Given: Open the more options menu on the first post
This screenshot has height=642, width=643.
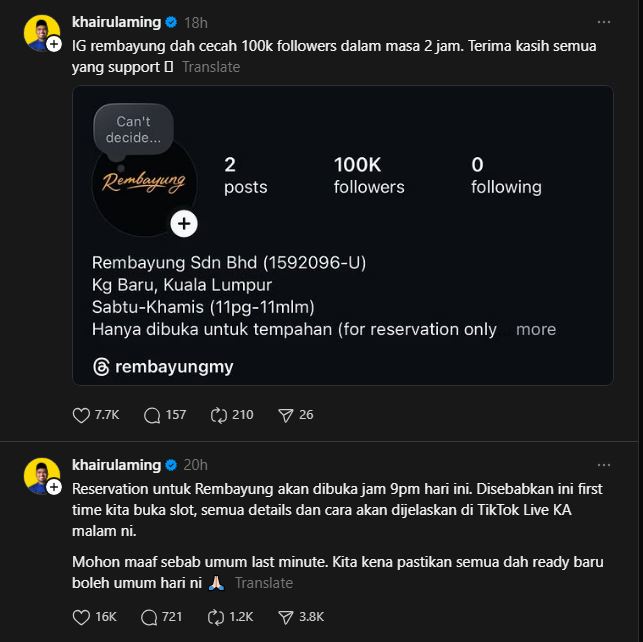Looking at the screenshot, I should pyautogui.click(x=603, y=21).
